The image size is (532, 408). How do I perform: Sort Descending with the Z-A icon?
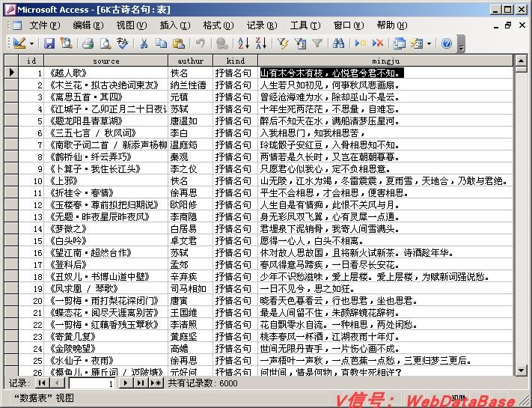(261, 43)
